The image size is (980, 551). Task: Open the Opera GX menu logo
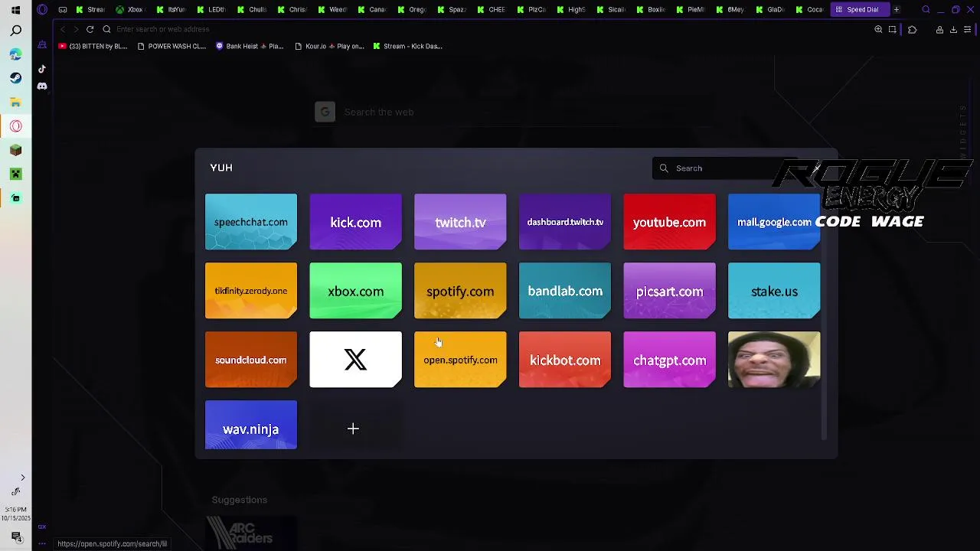pyautogui.click(x=42, y=9)
